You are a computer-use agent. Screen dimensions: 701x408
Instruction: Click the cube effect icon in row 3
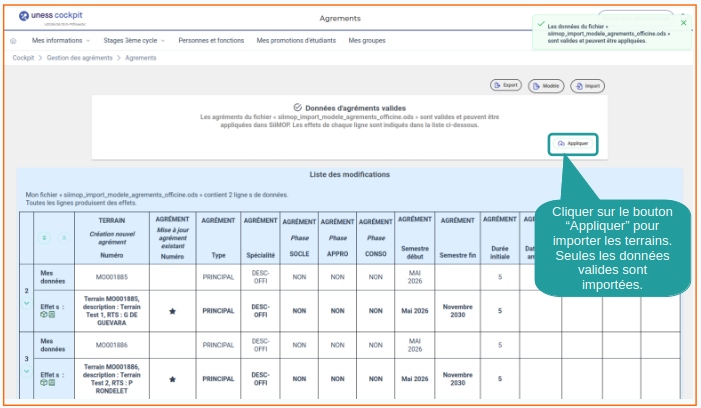(x=44, y=383)
